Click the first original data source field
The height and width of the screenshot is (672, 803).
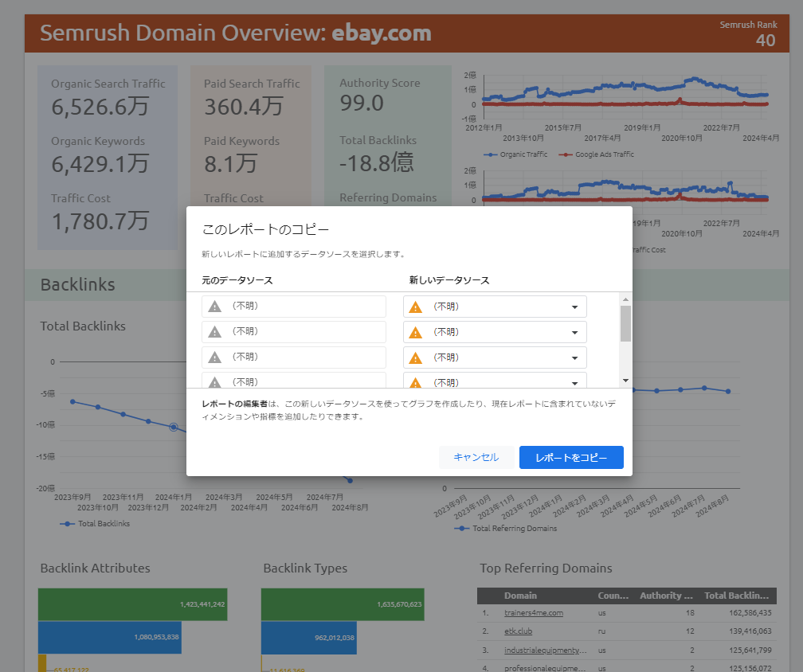pos(294,306)
